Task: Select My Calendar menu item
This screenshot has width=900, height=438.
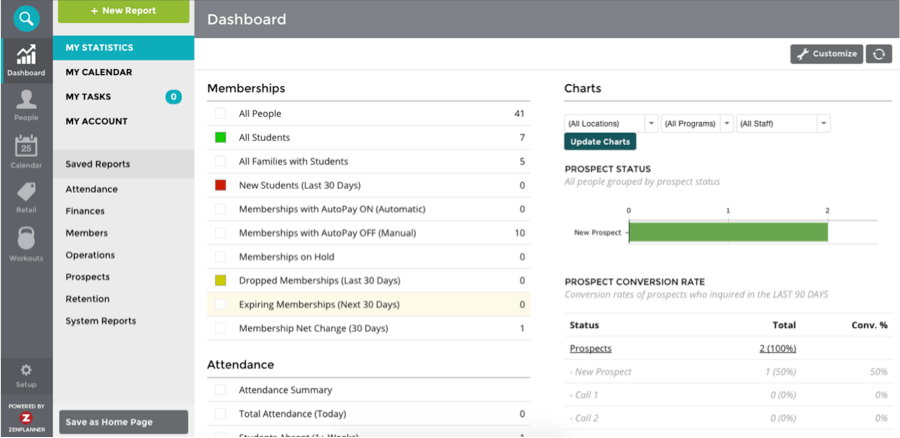Action: (x=99, y=72)
